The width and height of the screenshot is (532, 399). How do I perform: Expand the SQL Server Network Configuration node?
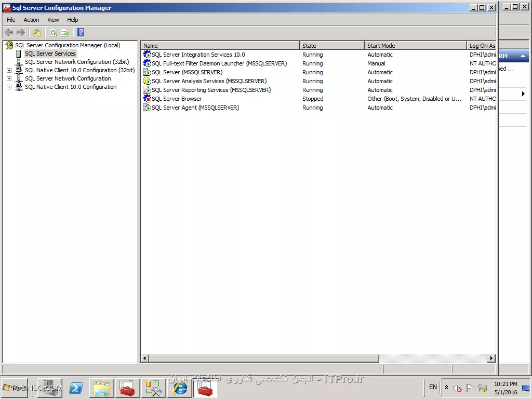coord(9,78)
